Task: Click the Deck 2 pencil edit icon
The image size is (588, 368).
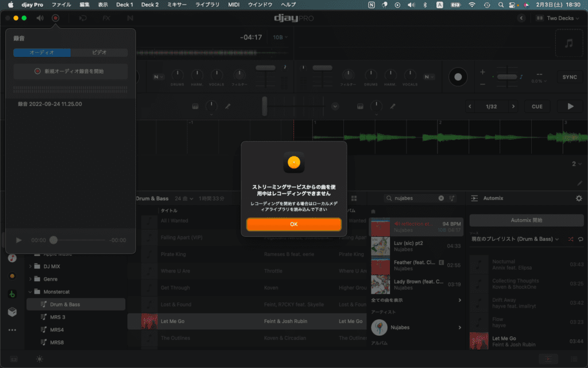Action: (393, 106)
